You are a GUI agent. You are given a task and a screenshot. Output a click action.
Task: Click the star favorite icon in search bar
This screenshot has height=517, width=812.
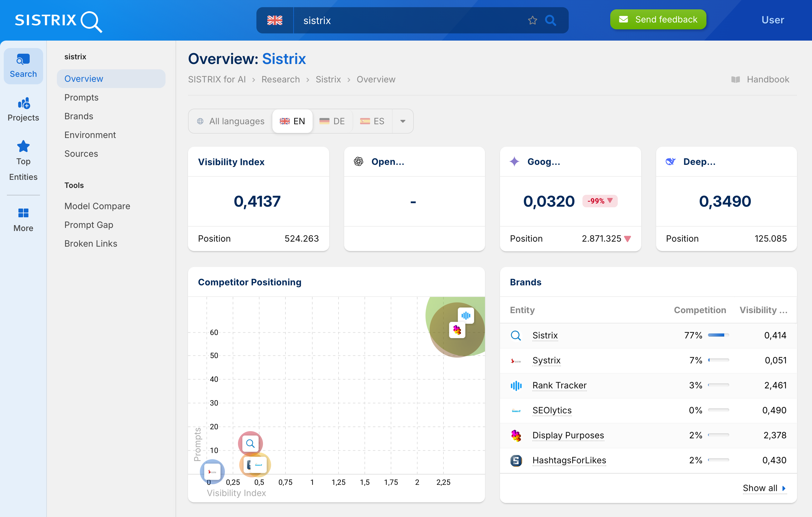click(x=532, y=21)
